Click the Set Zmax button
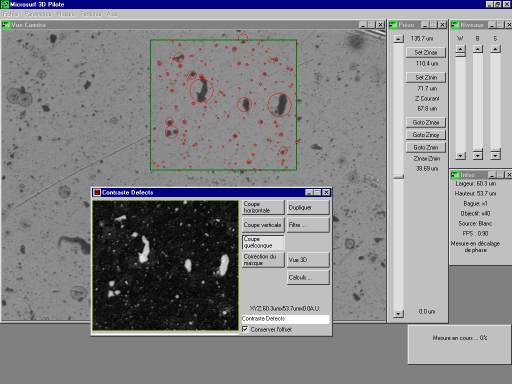Screen dimensions: 512x384 point(426,52)
